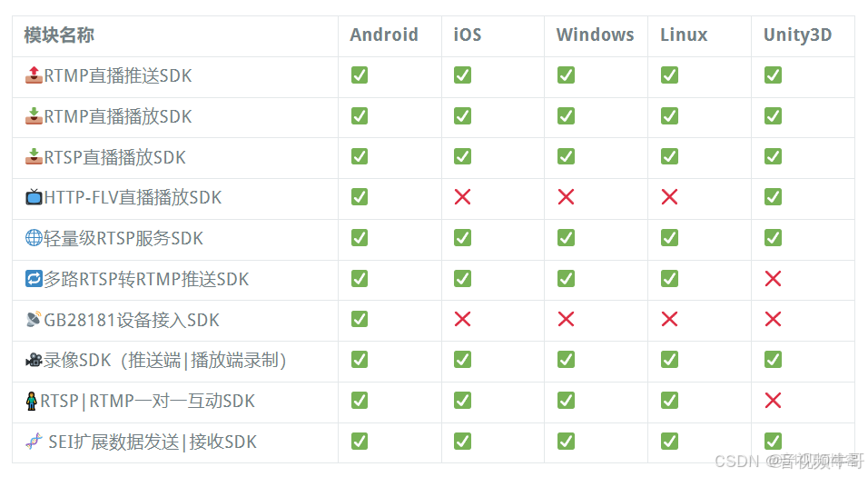868x477 pixels.
Task: Click the satellite icon beside GB28181设备接入SDK
Action: point(34,320)
